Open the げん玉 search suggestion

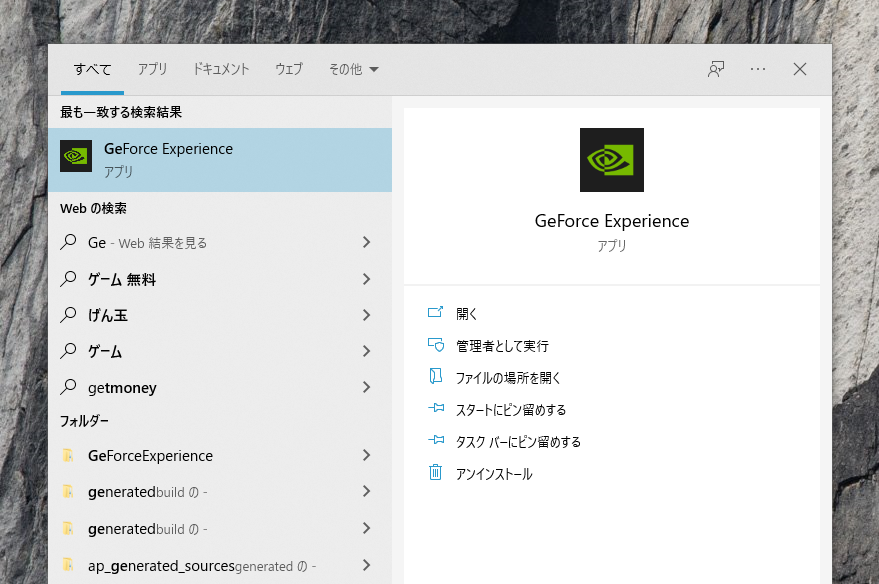pos(220,315)
